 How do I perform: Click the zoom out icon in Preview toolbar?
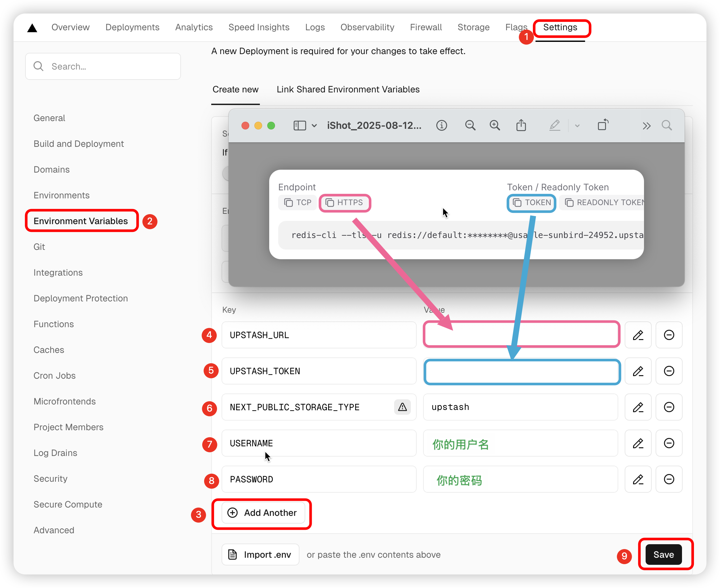click(x=470, y=126)
